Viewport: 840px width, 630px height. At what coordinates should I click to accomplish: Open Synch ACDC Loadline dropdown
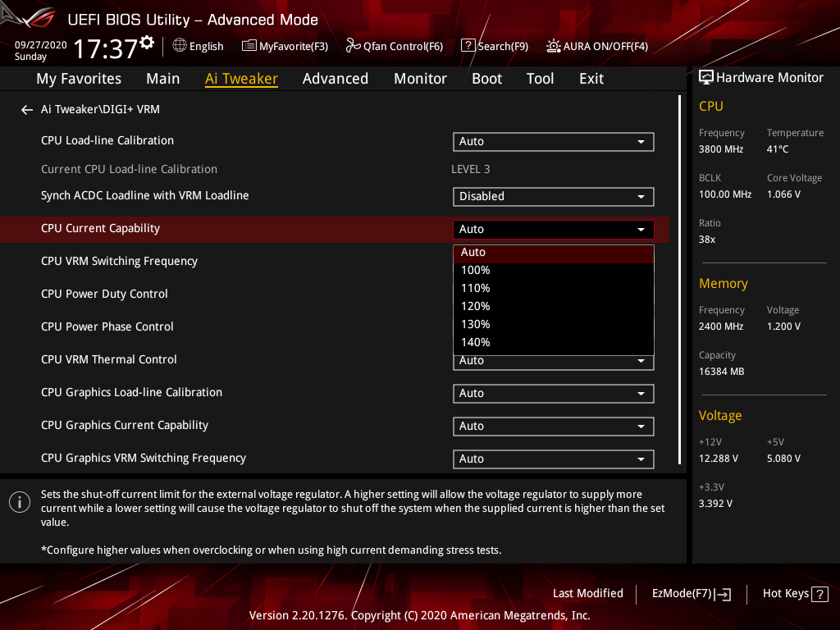coord(554,197)
